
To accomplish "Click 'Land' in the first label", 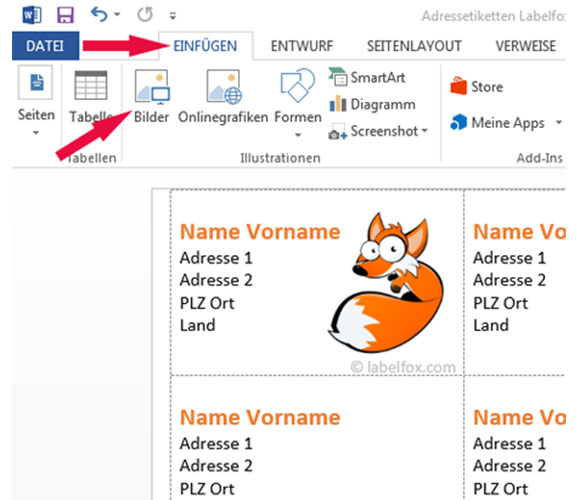I will (198, 325).
